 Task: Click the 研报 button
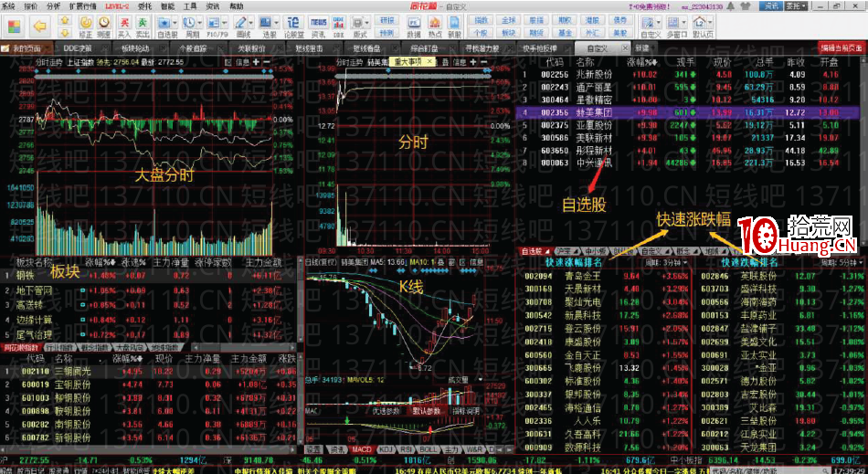[x=386, y=20]
